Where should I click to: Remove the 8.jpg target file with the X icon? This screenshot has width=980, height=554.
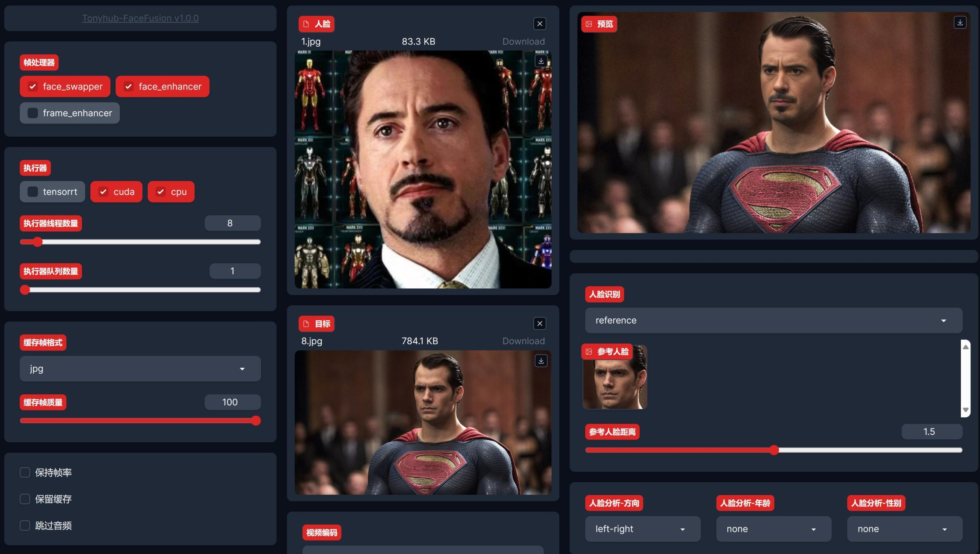pyautogui.click(x=540, y=324)
